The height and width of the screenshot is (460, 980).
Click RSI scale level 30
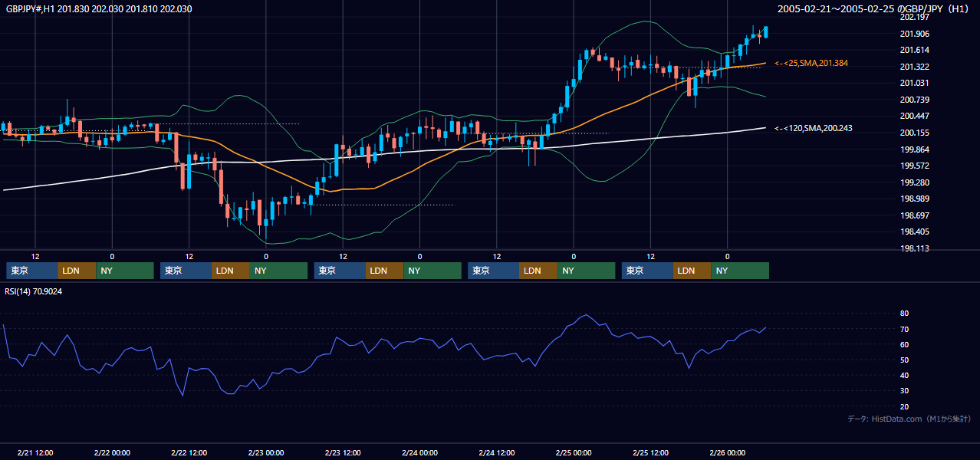pos(904,390)
